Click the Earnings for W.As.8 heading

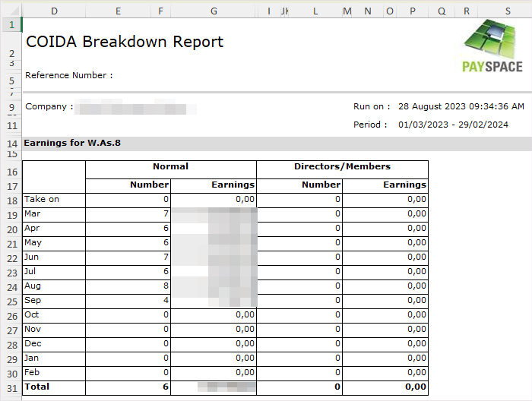(72, 143)
